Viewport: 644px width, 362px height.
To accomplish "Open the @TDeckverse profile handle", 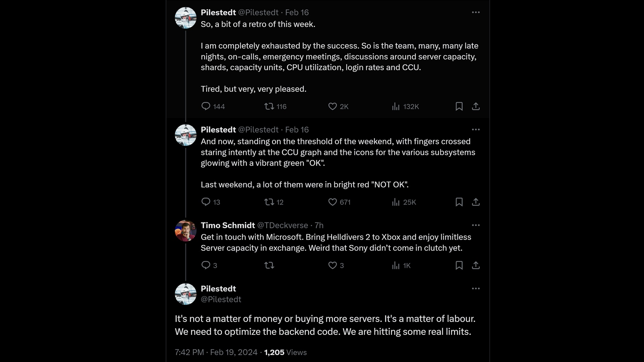I will coord(282,225).
